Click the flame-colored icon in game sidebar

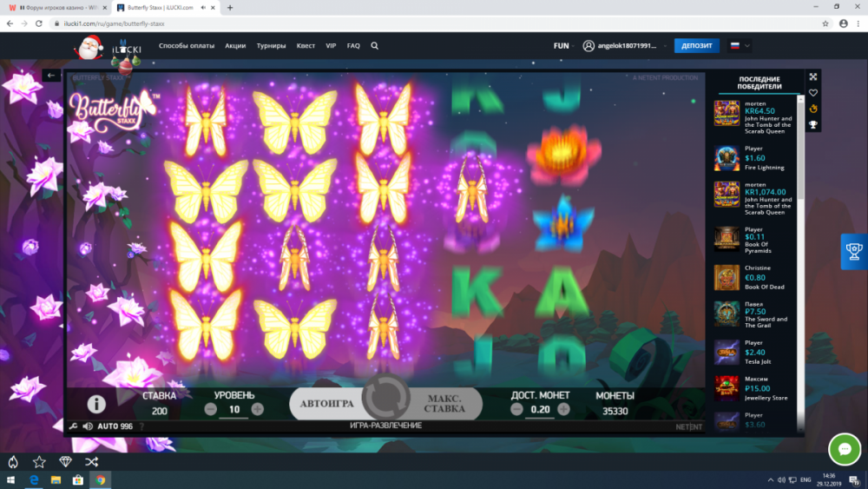[813, 109]
